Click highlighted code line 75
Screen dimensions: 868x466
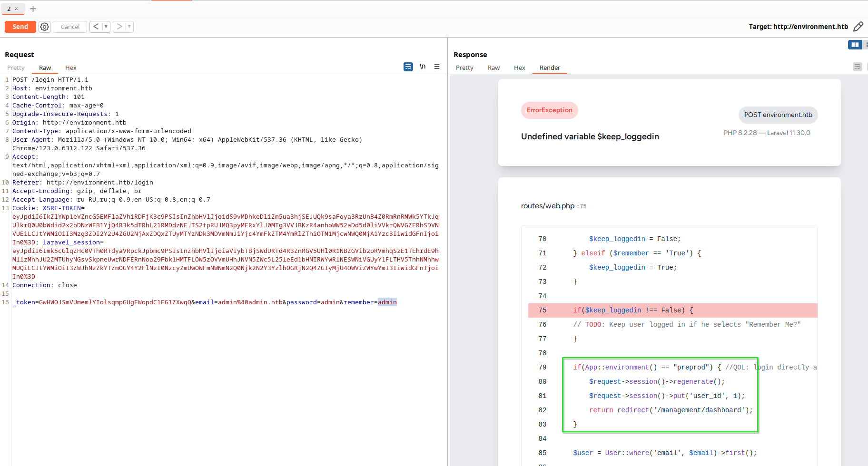click(x=673, y=310)
